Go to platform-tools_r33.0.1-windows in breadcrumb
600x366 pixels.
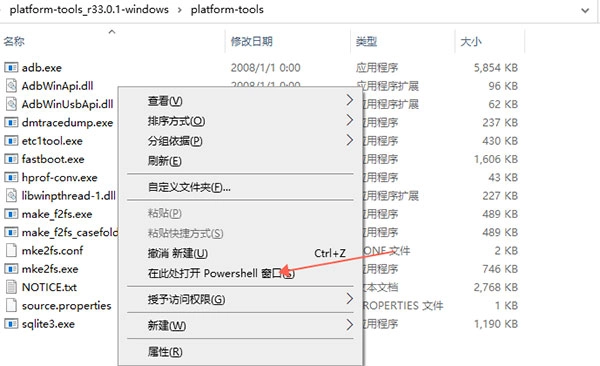pyautogui.click(x=89, y=9)
